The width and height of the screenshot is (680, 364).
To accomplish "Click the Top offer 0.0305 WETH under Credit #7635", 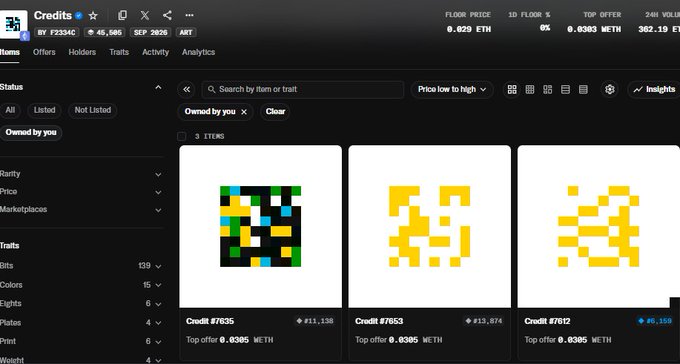I will coord(230,340).
